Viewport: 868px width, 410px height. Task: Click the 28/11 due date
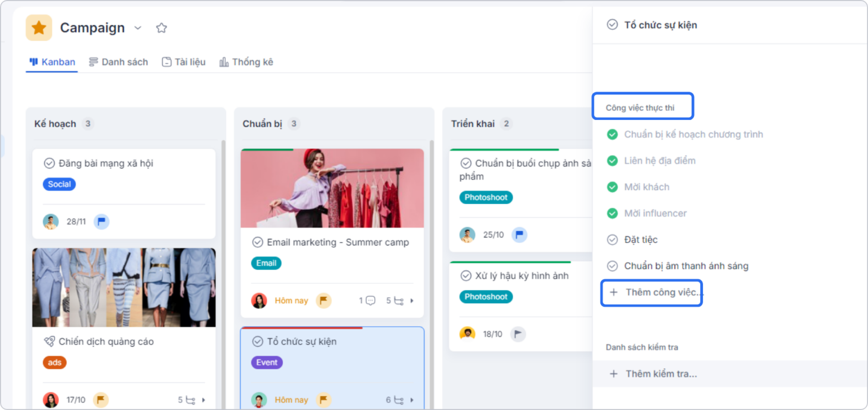76,222
